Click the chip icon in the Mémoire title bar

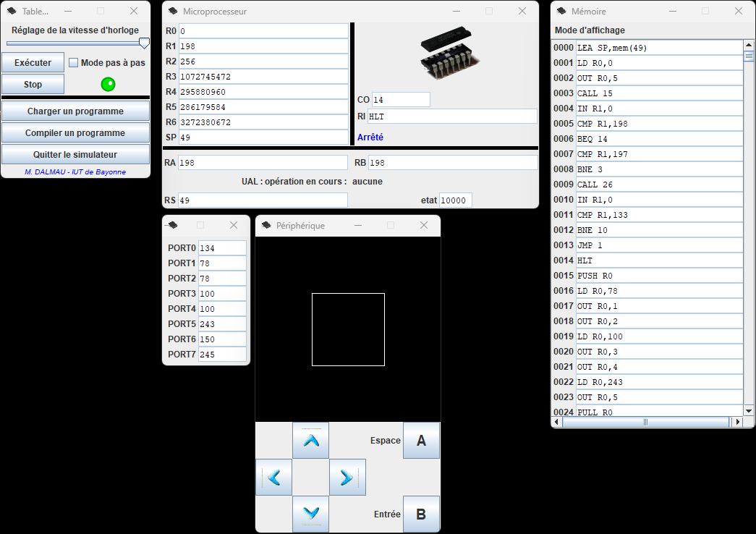tap(561, 11)
